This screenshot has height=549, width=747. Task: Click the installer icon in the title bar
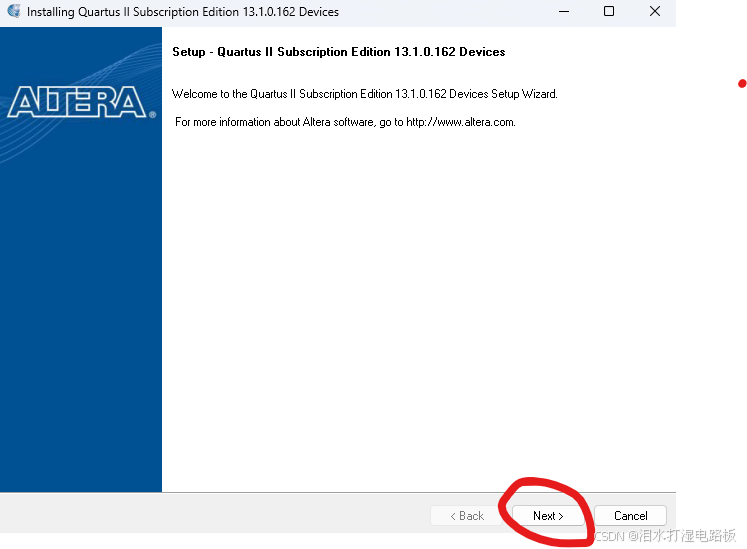pyautogui.click(x=14, y=11)
